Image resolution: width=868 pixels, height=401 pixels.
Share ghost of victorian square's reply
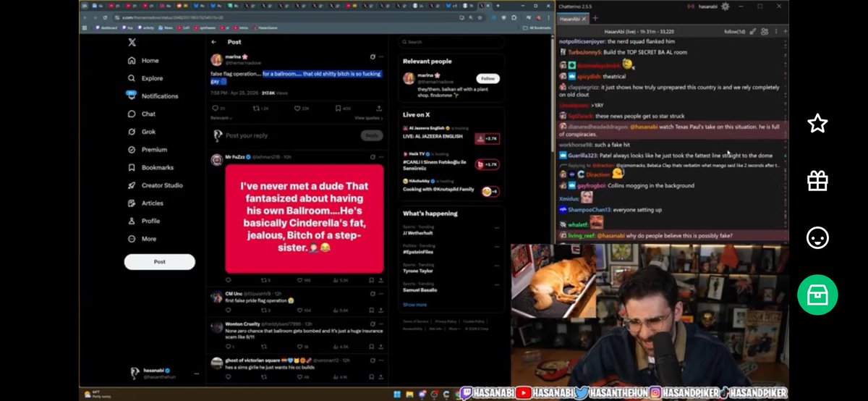point(382,377)
